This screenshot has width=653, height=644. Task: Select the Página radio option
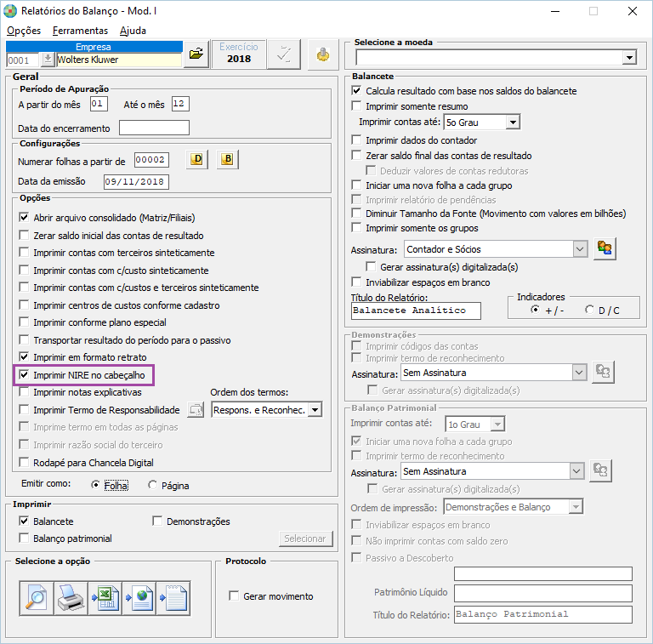click(153, 485)
